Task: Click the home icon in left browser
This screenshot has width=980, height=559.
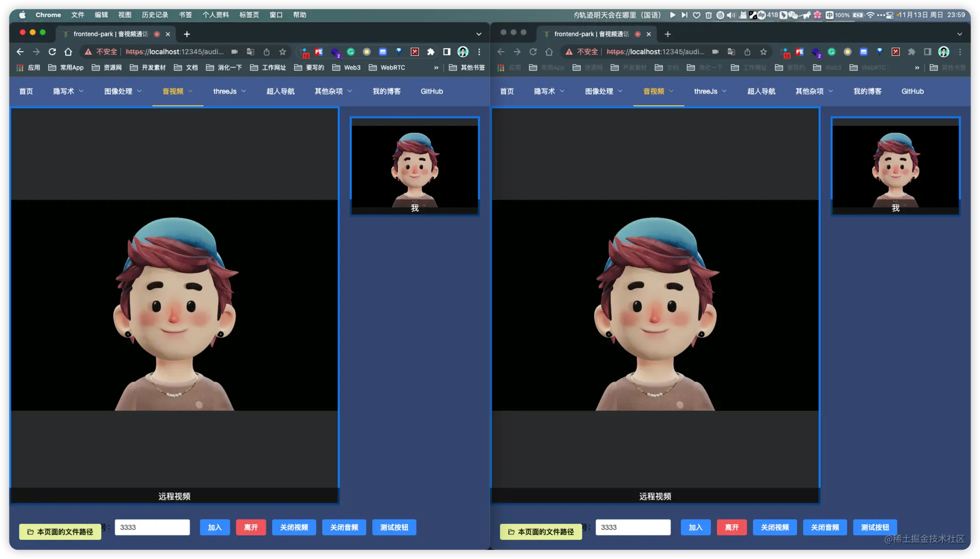Action: pos(68,52)
